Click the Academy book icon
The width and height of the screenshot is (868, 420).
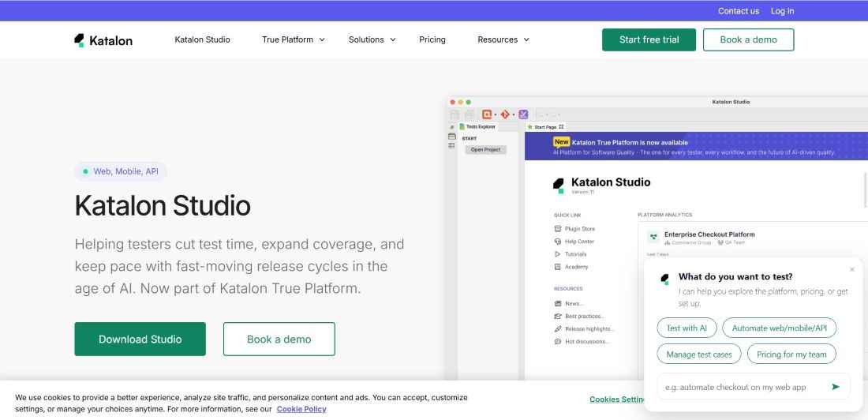[557, 267]
